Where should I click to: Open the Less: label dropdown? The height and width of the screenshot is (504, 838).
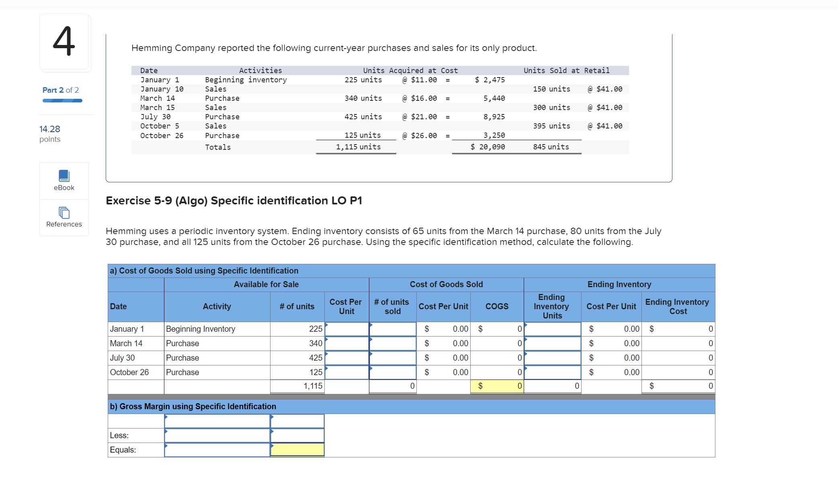point(217,435)
